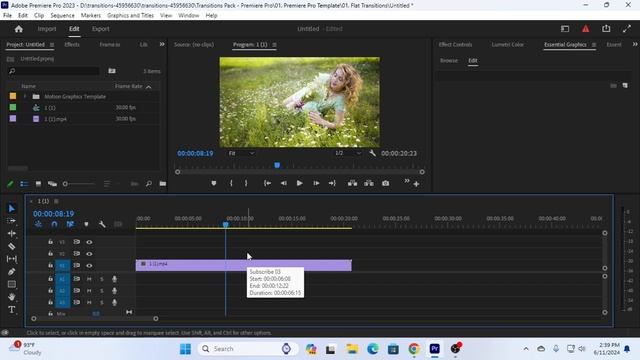Open Essential Graphics panel menu

tap(593, 44)
